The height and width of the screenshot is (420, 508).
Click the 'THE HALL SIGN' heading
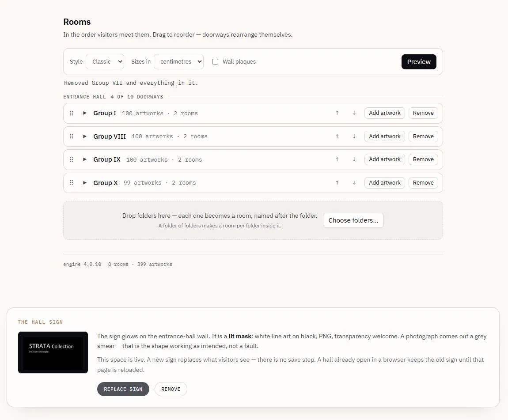point(40,322)
